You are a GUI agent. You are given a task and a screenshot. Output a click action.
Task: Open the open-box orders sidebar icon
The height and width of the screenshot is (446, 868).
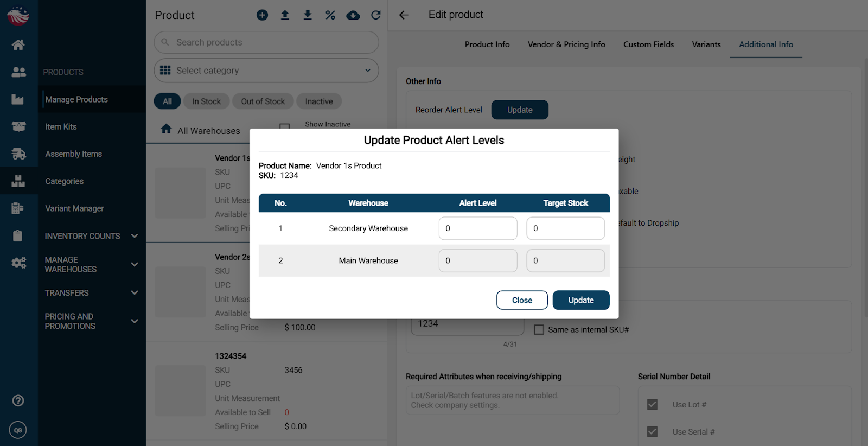click(x=18, y=126)
